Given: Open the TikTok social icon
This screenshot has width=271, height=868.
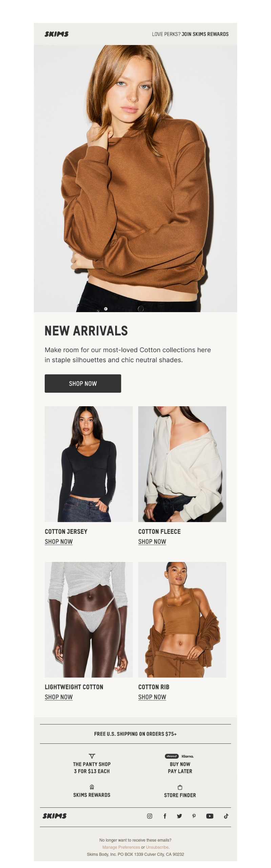Looking at the screenshot, I should (226, 816).
